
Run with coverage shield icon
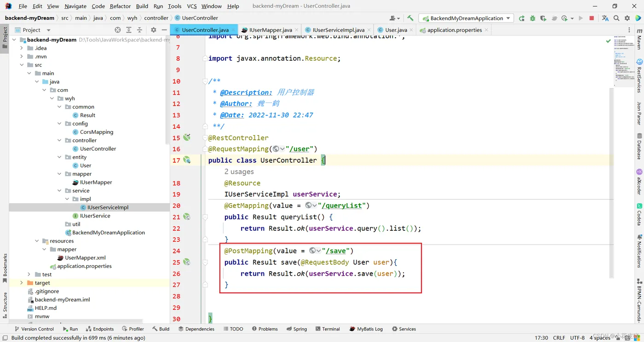point(543,18)
